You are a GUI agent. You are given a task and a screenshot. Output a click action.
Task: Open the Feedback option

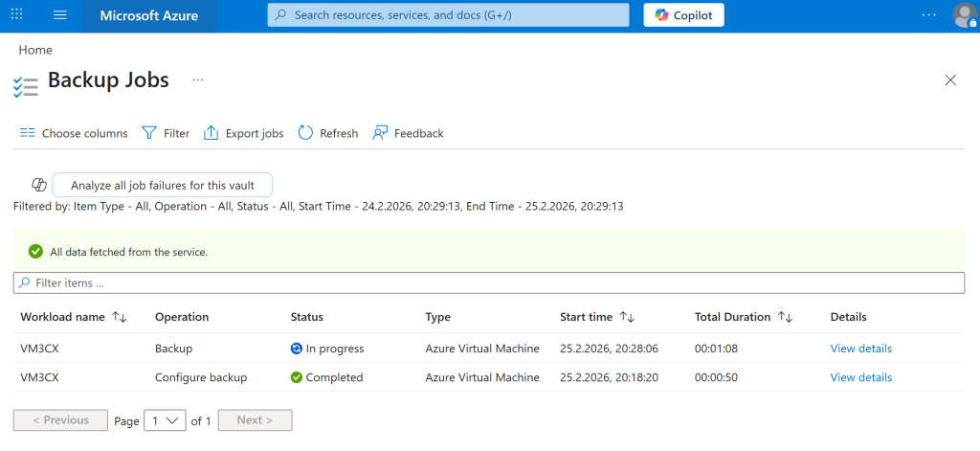(409, 133)
